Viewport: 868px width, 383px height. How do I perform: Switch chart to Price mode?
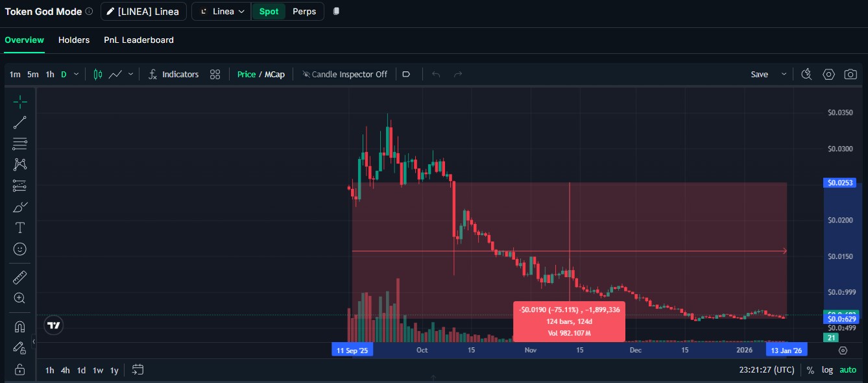pos(247,75)
